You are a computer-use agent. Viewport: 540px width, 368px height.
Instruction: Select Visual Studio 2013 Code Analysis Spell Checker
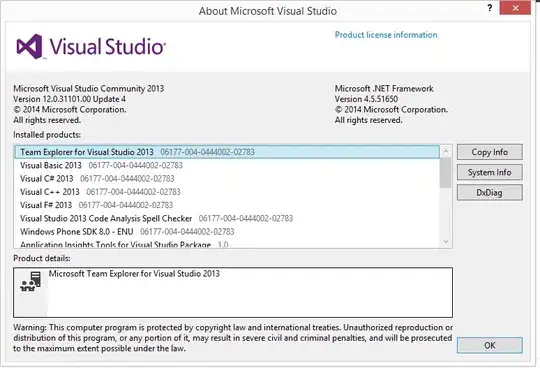(227, 218)
